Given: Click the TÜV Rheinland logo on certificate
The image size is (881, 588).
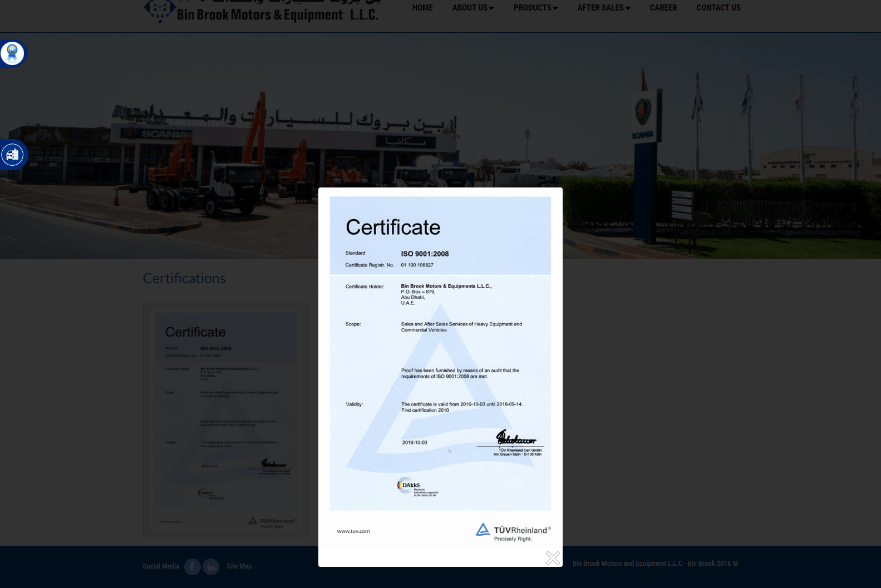Looking at the screenshot, I should click(513, 531).
